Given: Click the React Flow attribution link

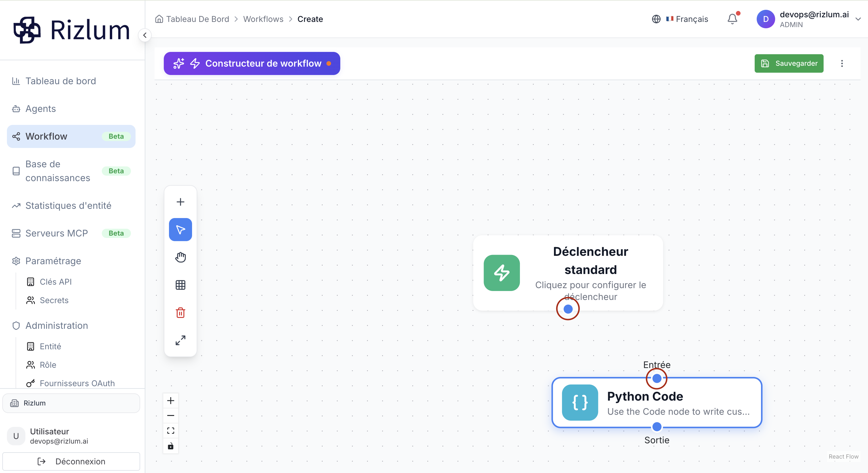Looking at the screenshot, I should (x=843, y=457).
